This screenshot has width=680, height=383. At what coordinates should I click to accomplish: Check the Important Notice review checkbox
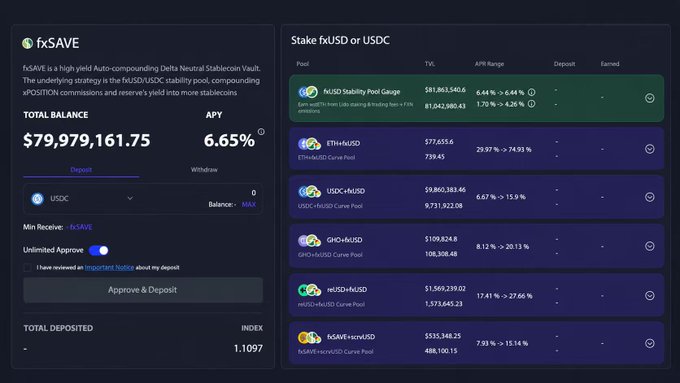tap(27, 268)
